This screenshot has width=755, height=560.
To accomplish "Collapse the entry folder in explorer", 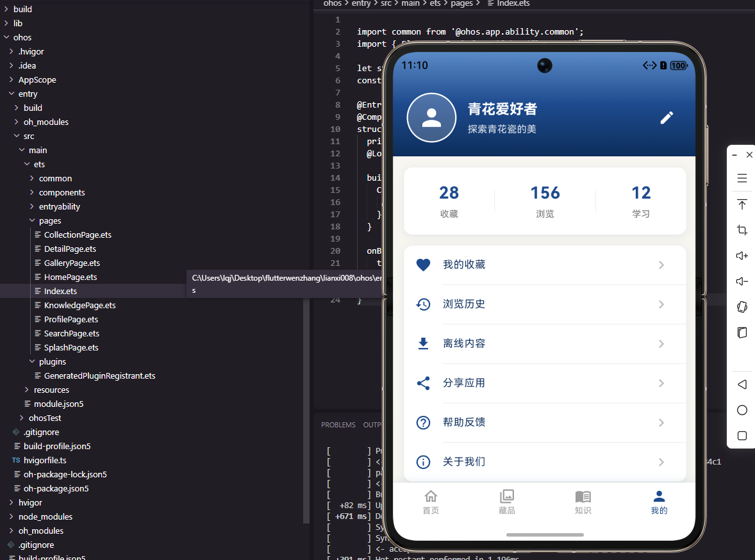I will tap(12, 94).
